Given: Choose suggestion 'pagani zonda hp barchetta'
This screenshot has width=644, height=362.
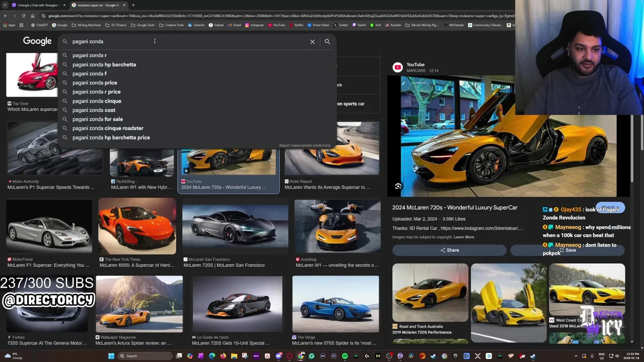Looking at the screenshot, I should [x=104, y=64].
